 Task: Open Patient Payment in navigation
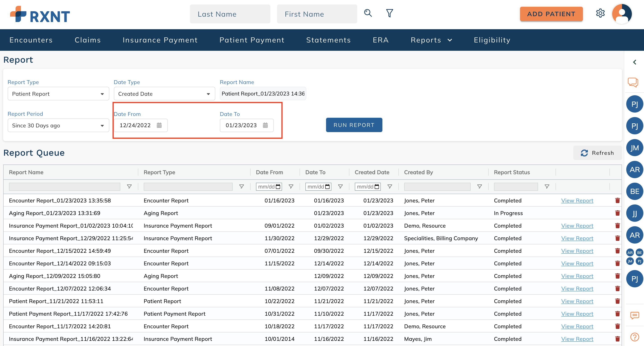(252, 40)
